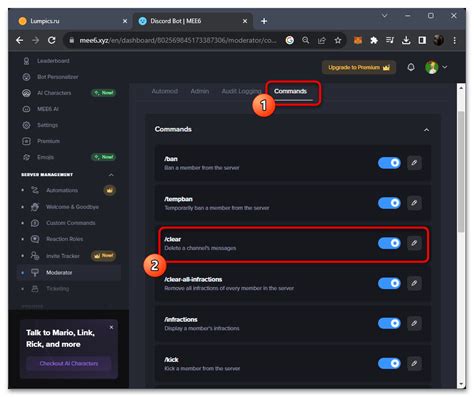Screen dimensions: 474x397
Task: Open the notifications bell
Action: point(411,67)
